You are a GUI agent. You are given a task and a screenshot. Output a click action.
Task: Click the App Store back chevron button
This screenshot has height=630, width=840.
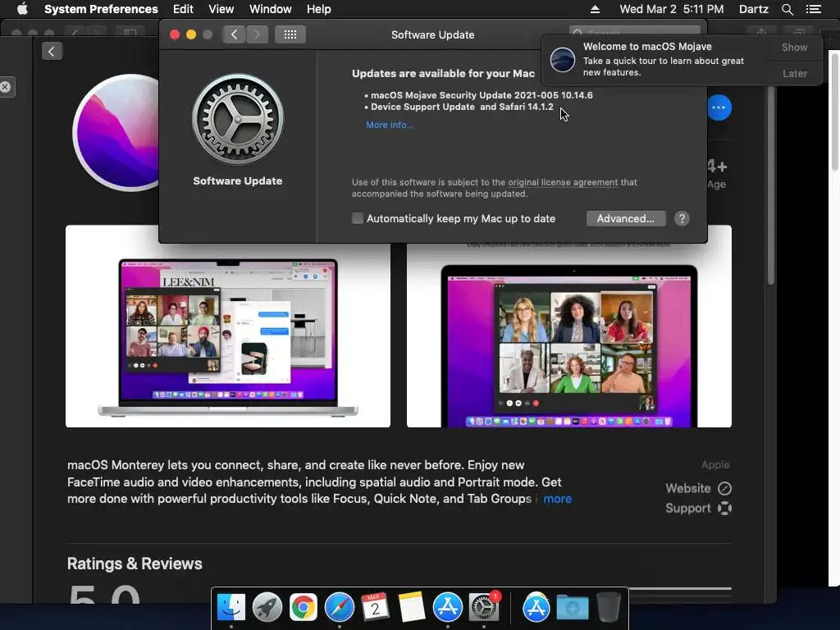tap(52, 52)
